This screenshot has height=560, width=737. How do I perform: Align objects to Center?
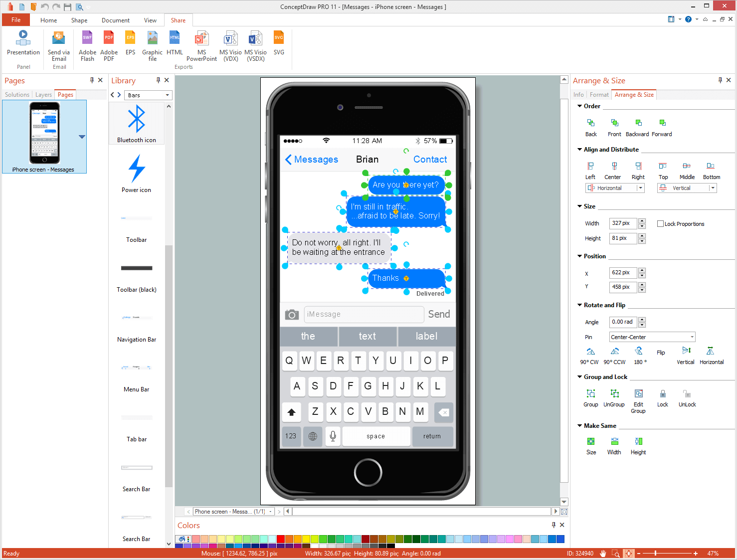coord(613,171)
